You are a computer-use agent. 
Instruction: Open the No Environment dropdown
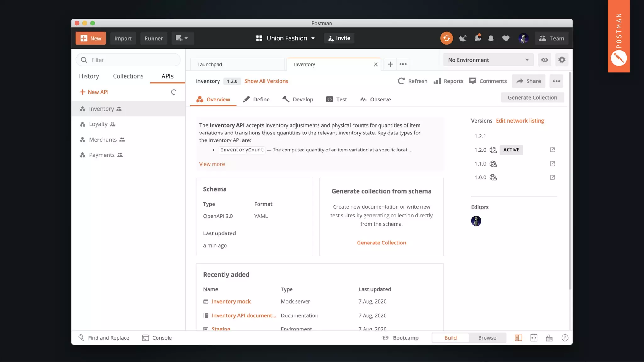[488, 60]
